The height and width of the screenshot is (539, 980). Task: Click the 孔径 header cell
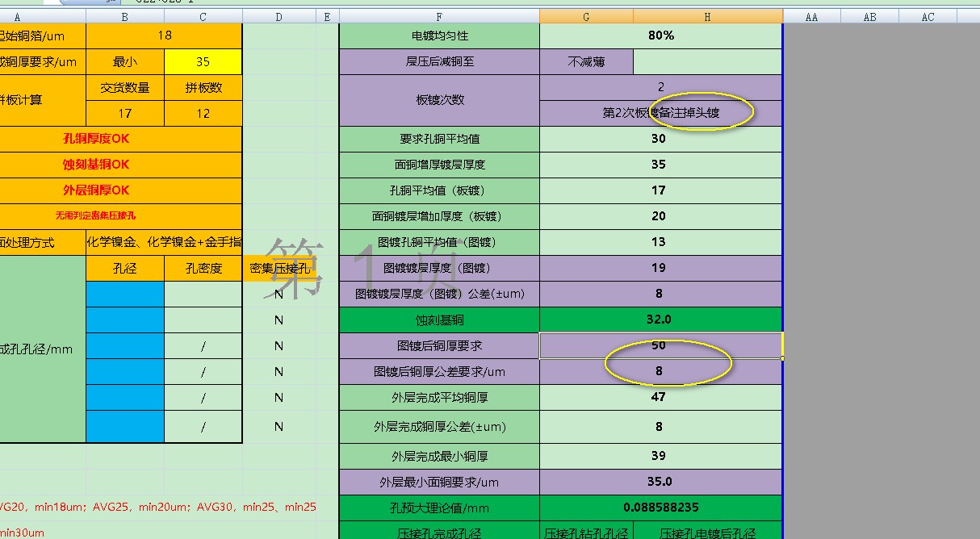(x=125, y=269)
